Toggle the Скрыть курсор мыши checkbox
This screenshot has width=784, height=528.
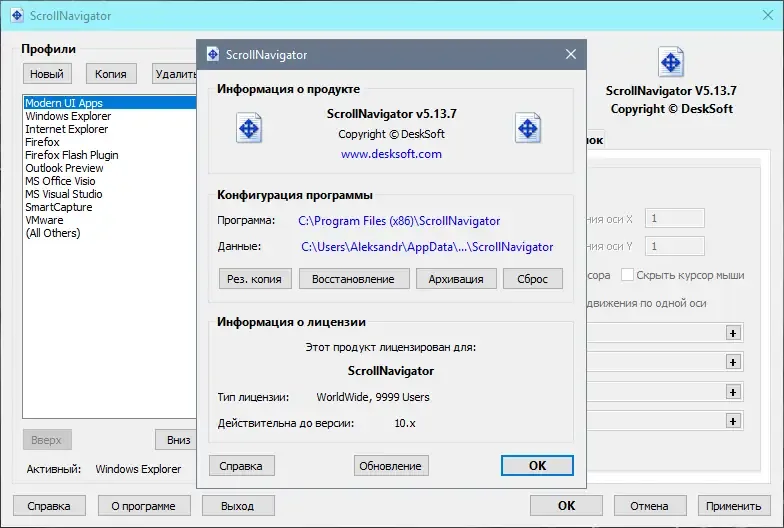click(x=627, y=274)
